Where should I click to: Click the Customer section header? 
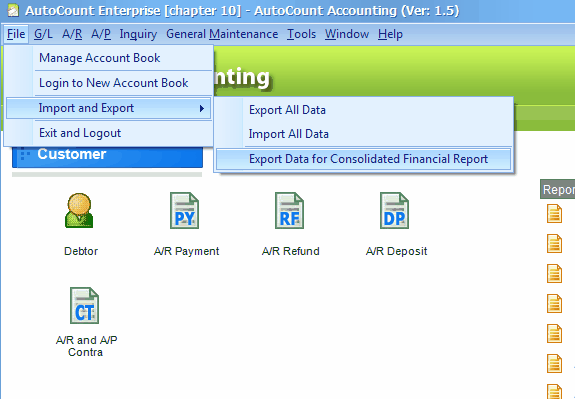pyautogui.click(x=107, y=157)
